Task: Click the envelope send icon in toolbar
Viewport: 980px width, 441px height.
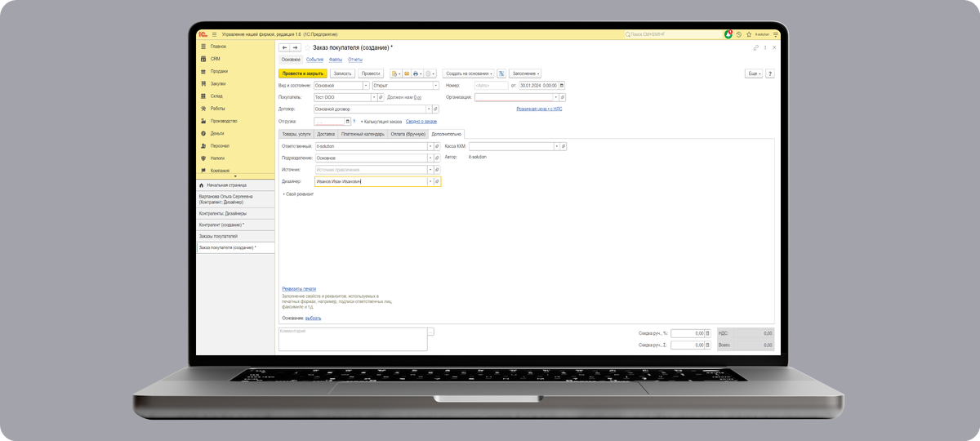Action: tap(407, 73)
